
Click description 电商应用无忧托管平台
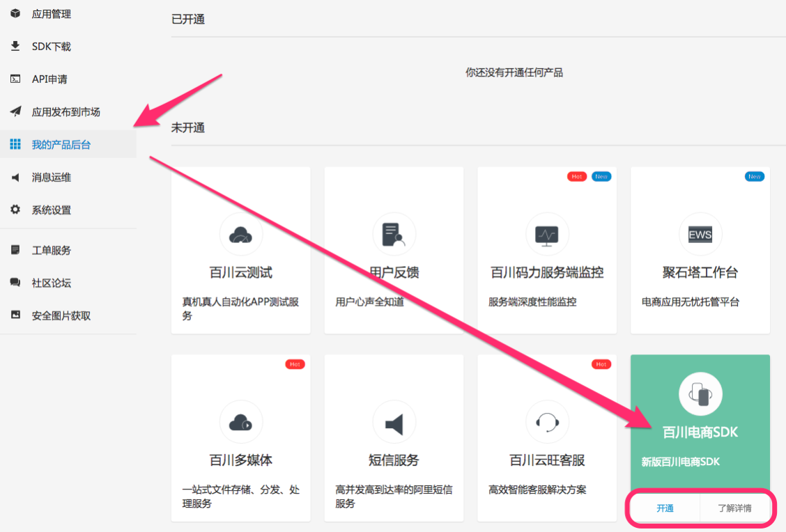tap(691, 302)
